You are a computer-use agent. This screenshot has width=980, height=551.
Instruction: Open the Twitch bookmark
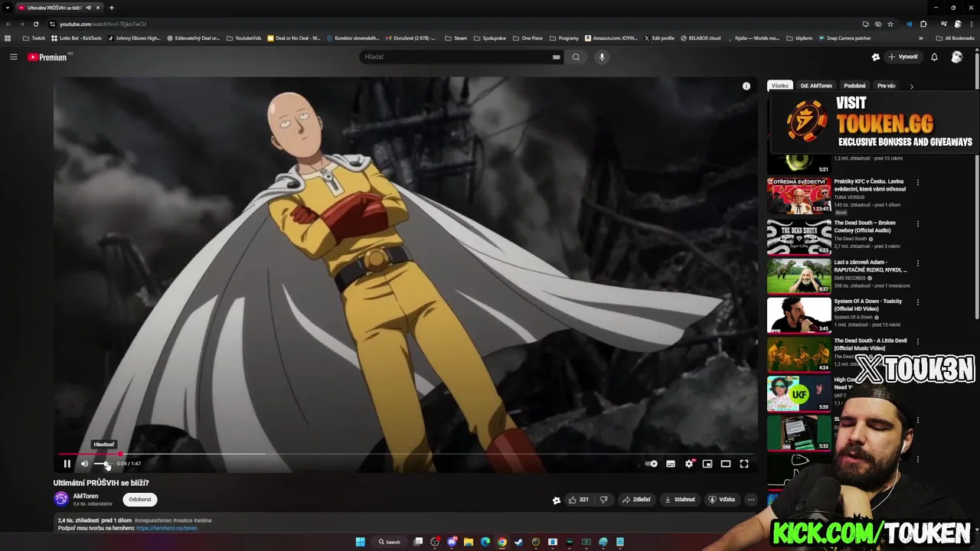(34, 38)
